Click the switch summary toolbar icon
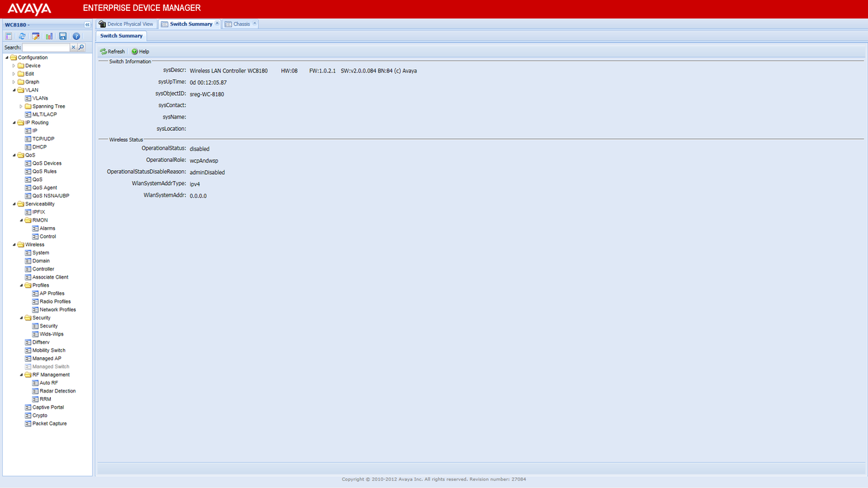Viewport: 868px width, 488px height. (9, 36)
